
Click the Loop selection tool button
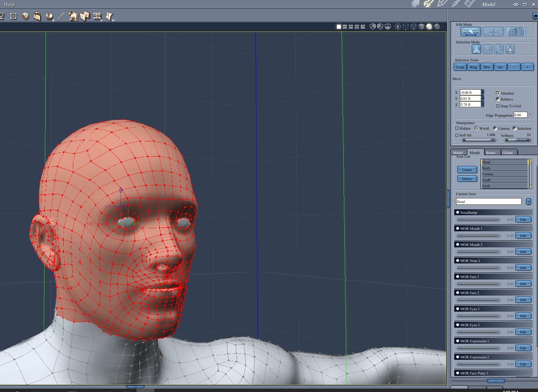coord(460,67)
